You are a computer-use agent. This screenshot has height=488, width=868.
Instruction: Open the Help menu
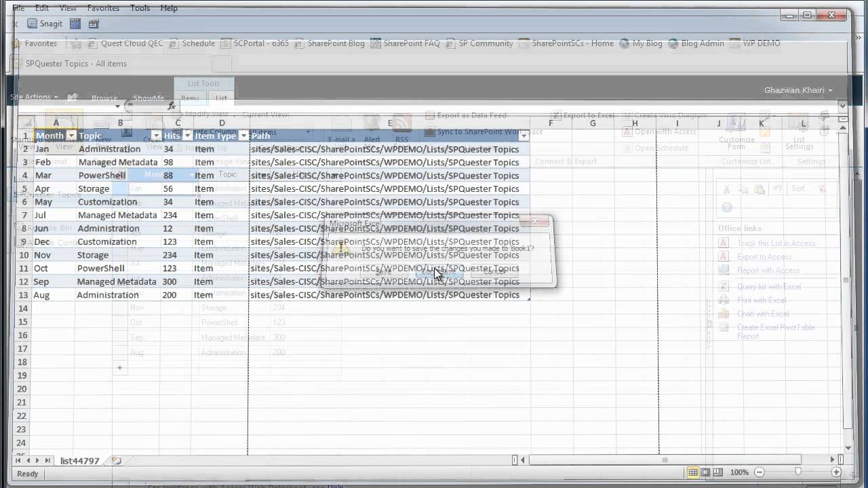point(169,8)
